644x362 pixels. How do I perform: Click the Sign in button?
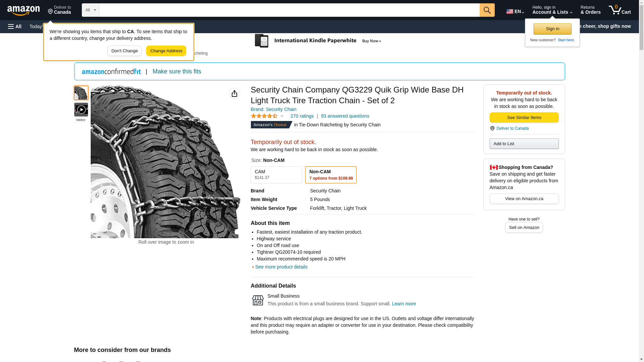coord(552,29)
